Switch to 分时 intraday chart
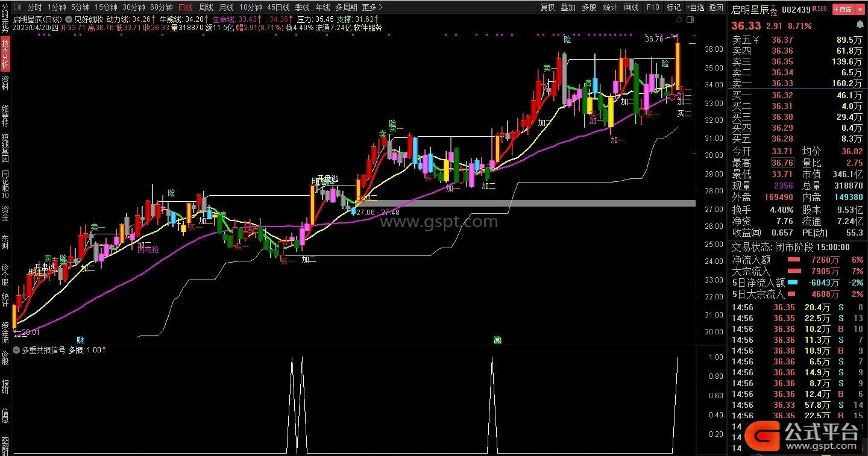Screen dimensions: 868x456 (x=35, y=7)
